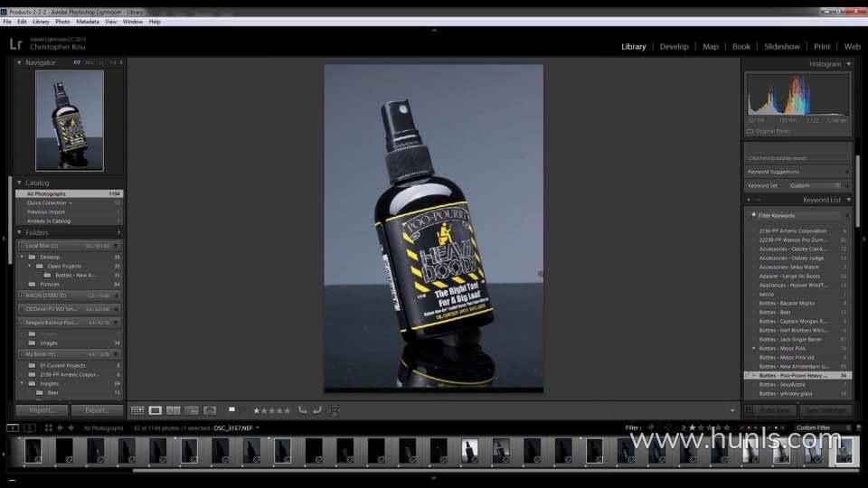This screenshot has height=488, width=868.
Task: Click the Lr identity plate logo
Action: [x=15, y=43]
